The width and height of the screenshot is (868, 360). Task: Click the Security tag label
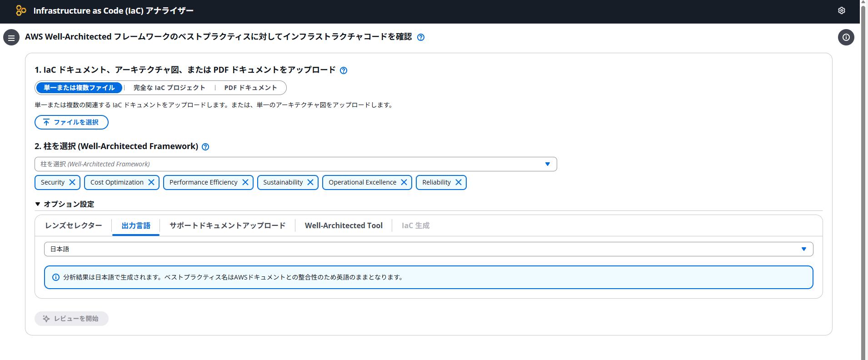[53, 182]
